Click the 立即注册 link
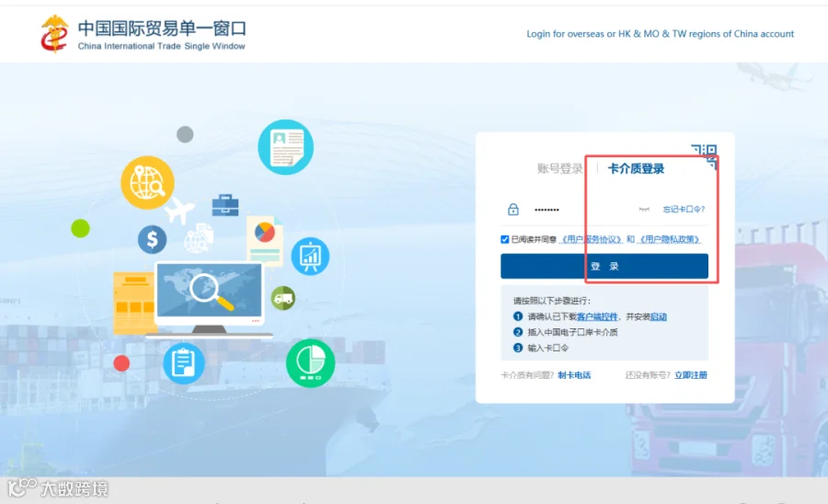The image size is (828, 504). (691, 375)
